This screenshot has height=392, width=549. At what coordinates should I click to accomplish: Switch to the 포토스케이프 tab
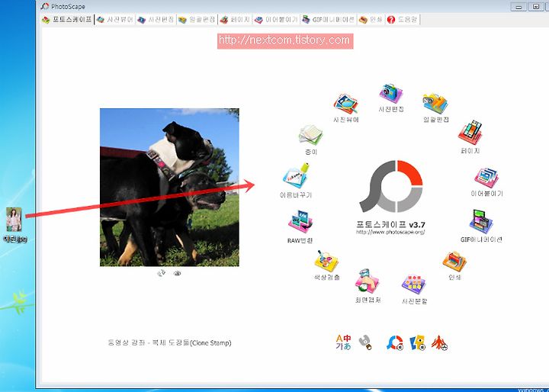[x=67, y=20]
